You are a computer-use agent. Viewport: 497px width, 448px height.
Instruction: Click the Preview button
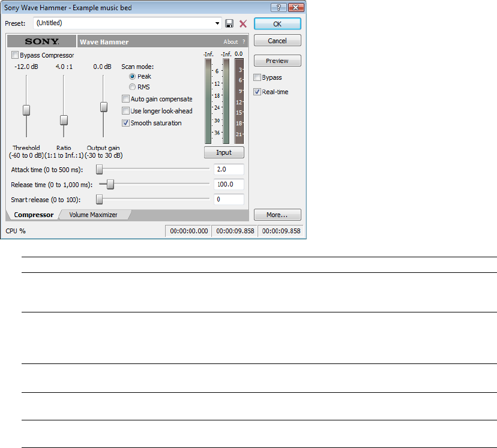(277, 61)
